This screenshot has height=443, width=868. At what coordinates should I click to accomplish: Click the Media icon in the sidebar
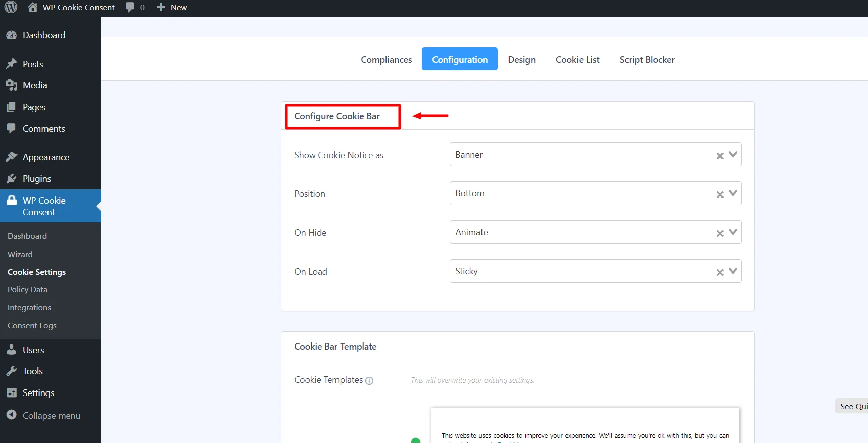point(11,85)
